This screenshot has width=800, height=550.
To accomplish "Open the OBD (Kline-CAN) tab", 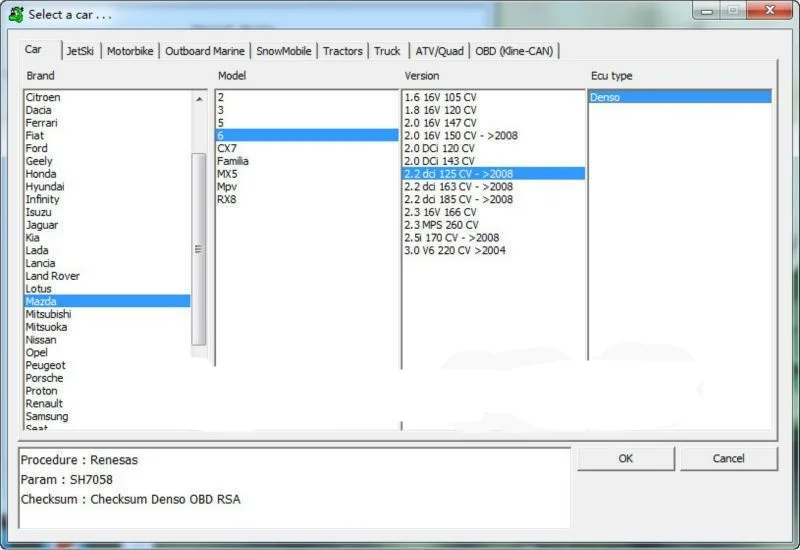I will tap(514, 51).
